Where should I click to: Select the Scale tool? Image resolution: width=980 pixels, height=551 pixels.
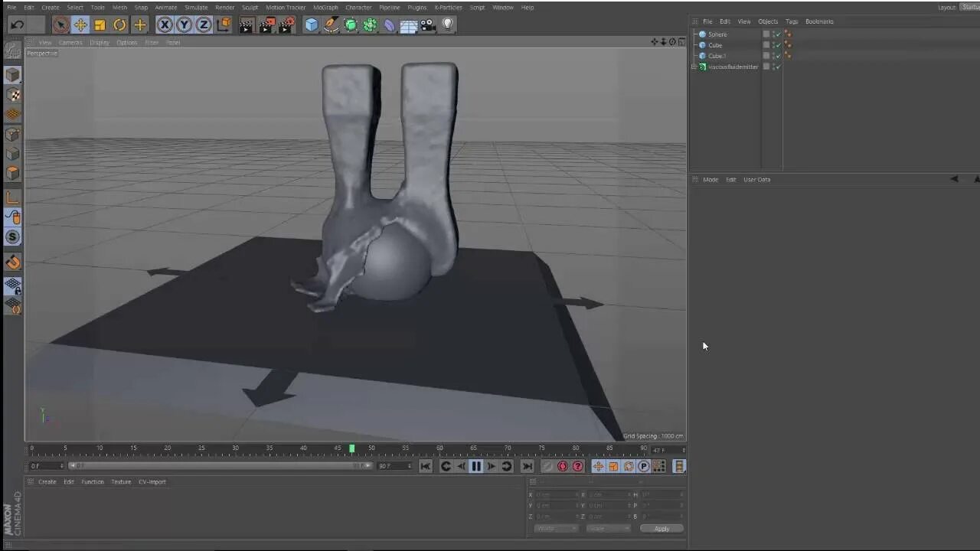point(100,24)
